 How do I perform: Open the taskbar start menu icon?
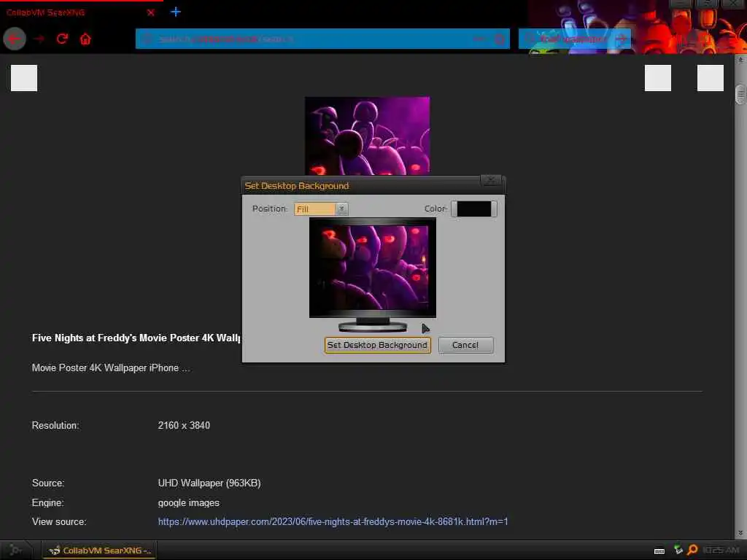16,551
